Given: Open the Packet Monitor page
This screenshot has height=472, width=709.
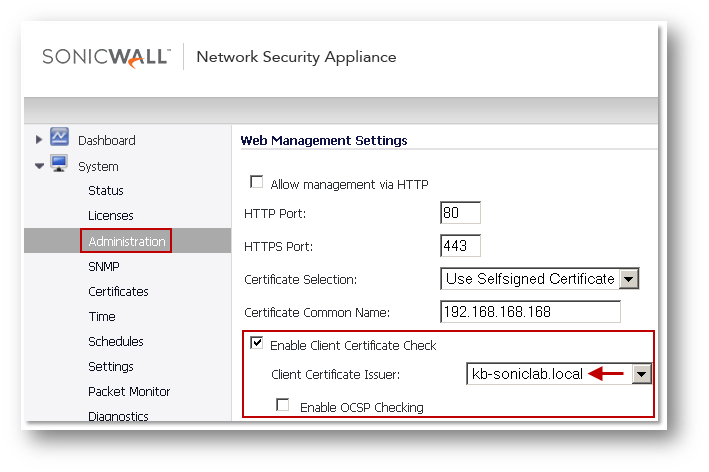Looking at the screenshot, I should (x=129, y=392).
